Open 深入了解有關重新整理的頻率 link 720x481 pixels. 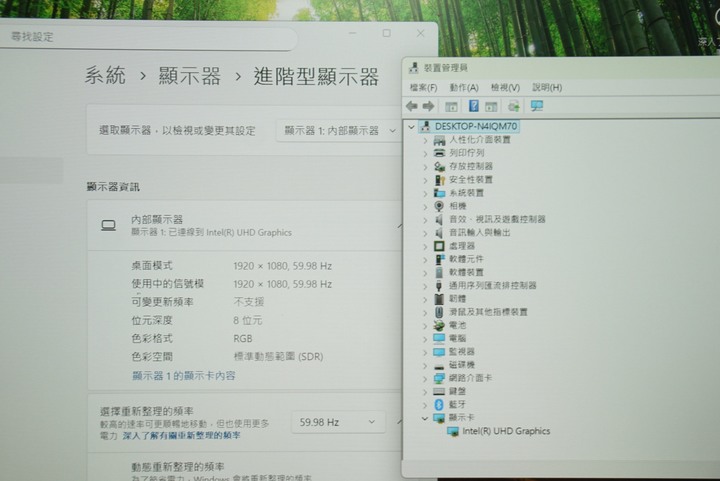[181, 435]
